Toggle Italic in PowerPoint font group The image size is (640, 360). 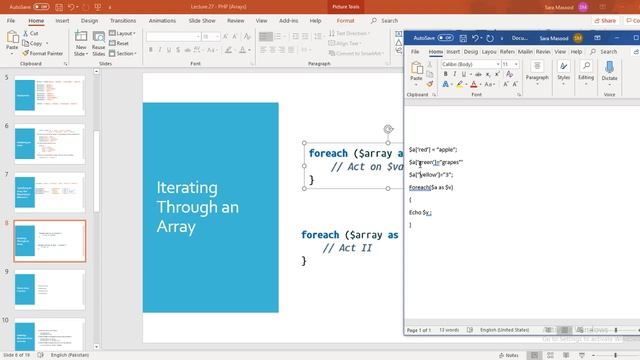(160, 50)
